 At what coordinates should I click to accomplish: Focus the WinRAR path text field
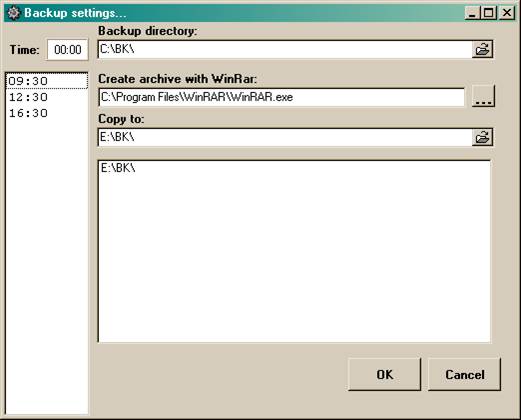282,97
